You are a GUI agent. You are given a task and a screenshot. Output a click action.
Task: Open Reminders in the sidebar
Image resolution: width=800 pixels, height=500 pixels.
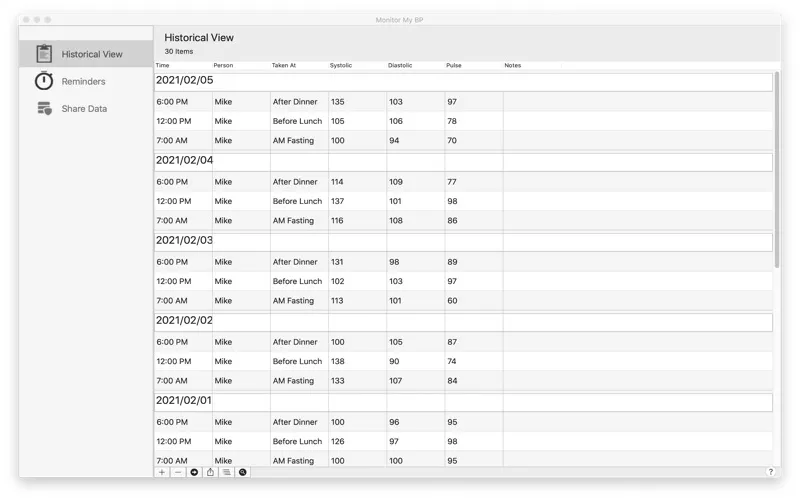point(86,81)
